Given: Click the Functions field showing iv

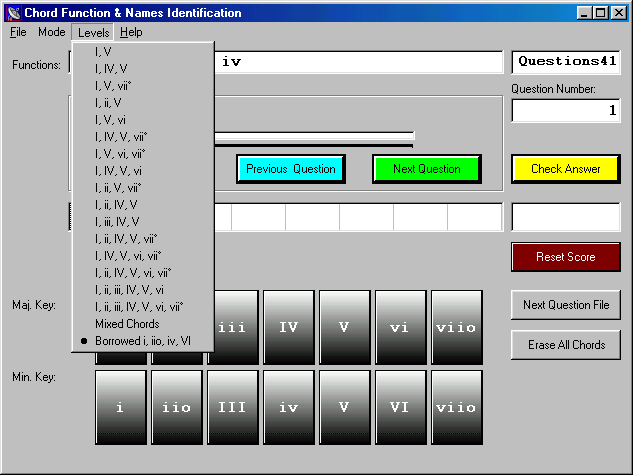Looking at the screenshot, I should pyautogui.click(x=358, y=62).
